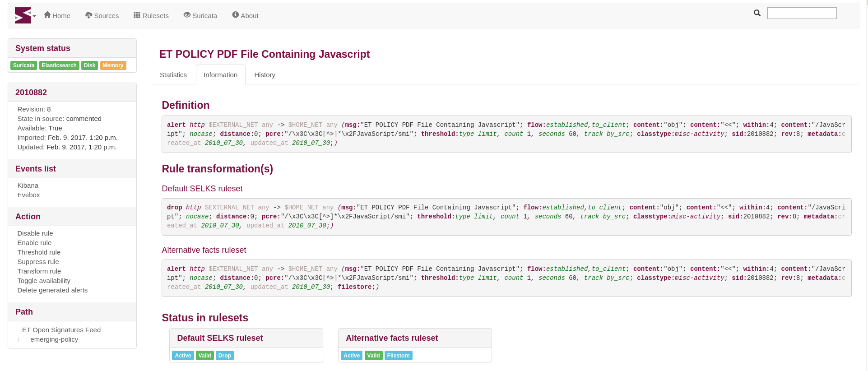Open Alternative facts ruleset status panel heading

tap(392, 338)
